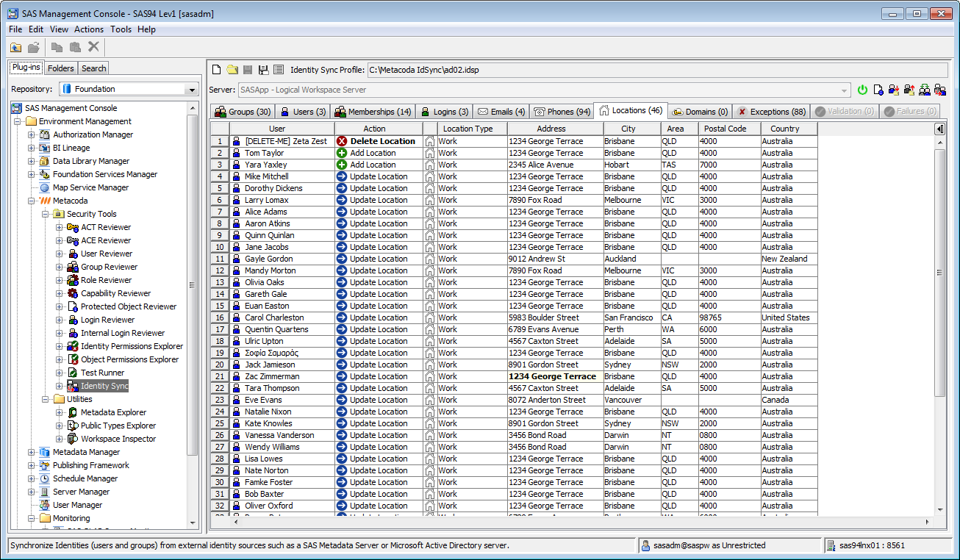
Task: Switch to the Memberships (14) tab
Action: (373, 112)
